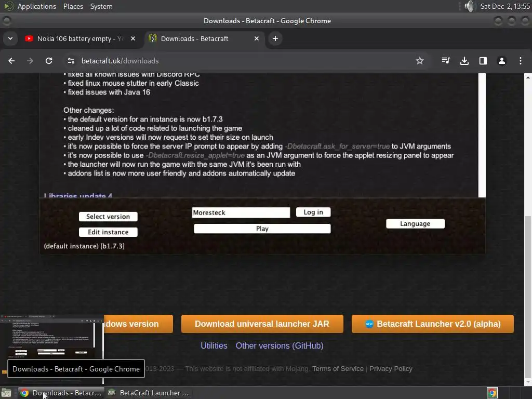The image size is (532, 399).
Task: Click the clock showing Sat Dec 2, 13:55
Action: pos(505,6)
